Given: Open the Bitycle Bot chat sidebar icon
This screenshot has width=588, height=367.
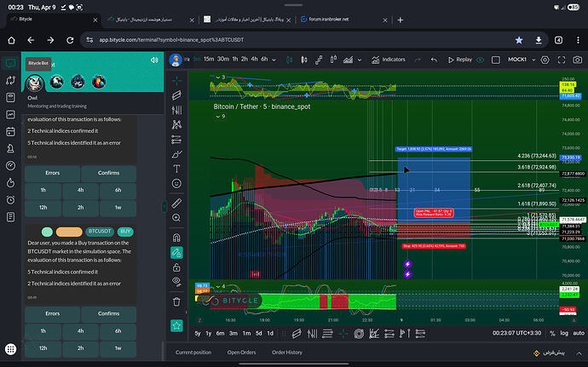Looking at the screenshot, I should pyautogui.click(x=10, y=63).
